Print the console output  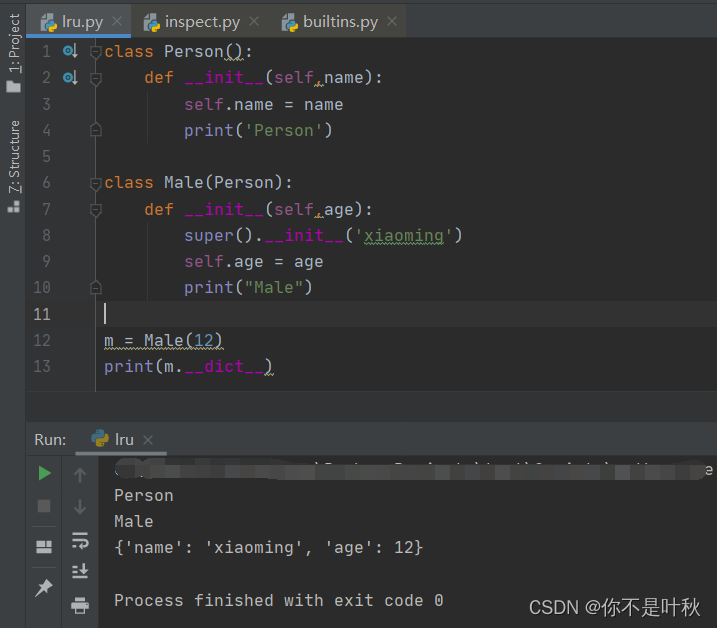(x=80, y=605)
